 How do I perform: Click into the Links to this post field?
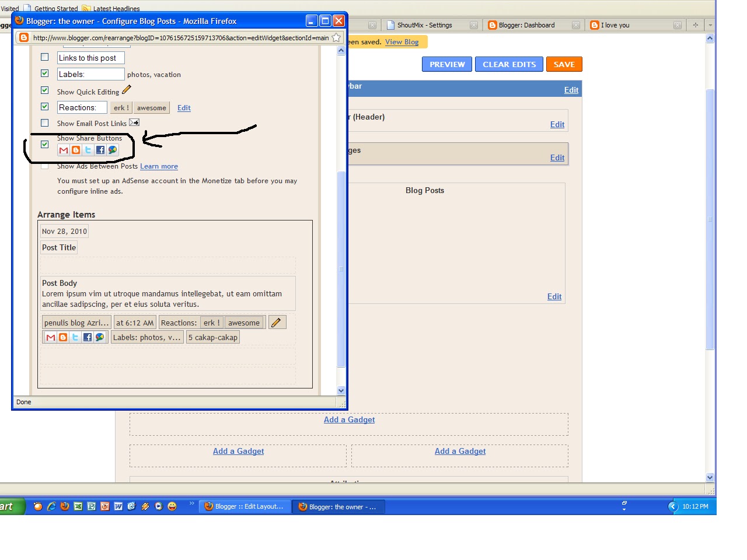(x=91, y=58)
